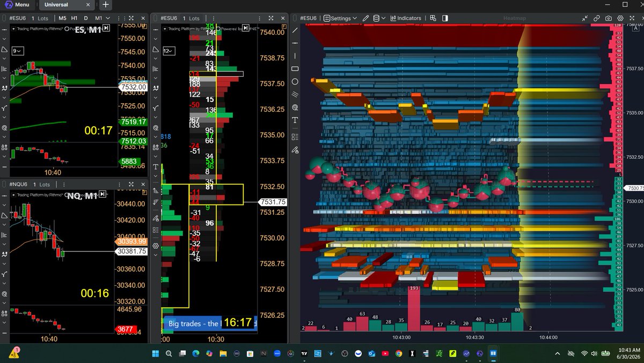This screenshot has width=644, height=363.
Task: Open the Windows Start menu
Action: coord(155,354)
